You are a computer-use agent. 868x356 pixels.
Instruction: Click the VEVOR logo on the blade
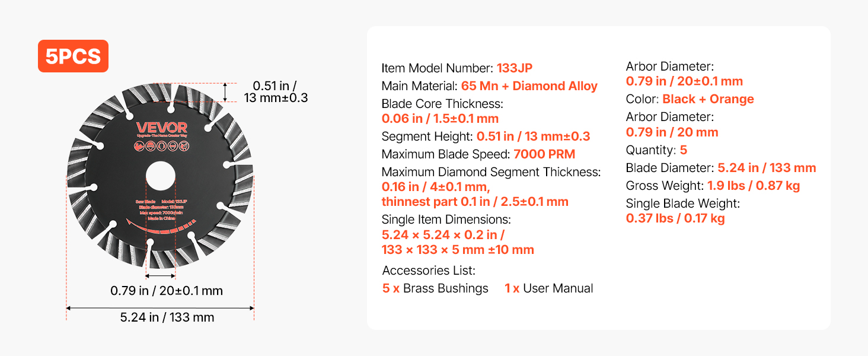[161, 128]
